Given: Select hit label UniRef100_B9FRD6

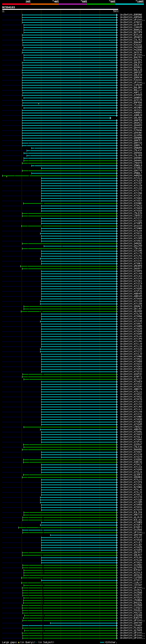Looking at the screenshot, I should click(131, 103).
